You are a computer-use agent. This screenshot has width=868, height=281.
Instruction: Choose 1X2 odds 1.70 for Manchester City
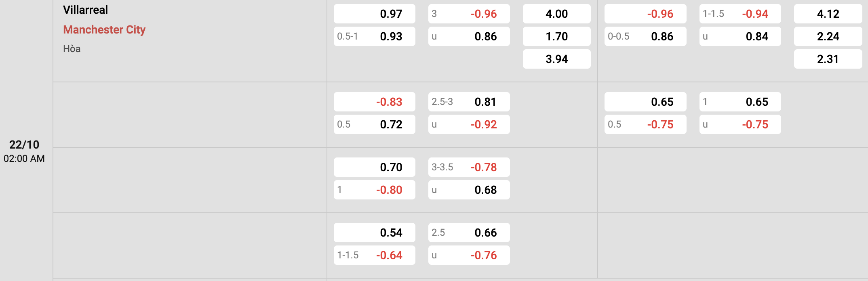click(x=556, y=37)
